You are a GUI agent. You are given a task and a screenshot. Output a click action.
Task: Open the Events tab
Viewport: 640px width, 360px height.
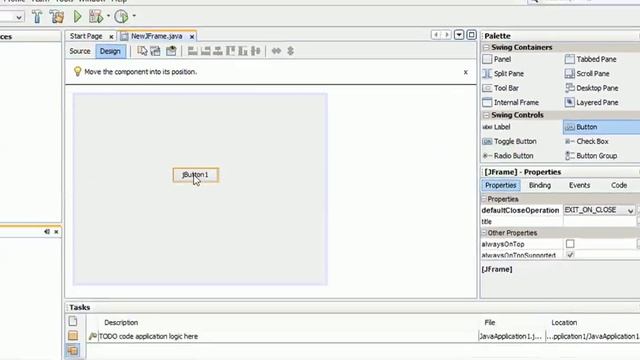point(579,185)
